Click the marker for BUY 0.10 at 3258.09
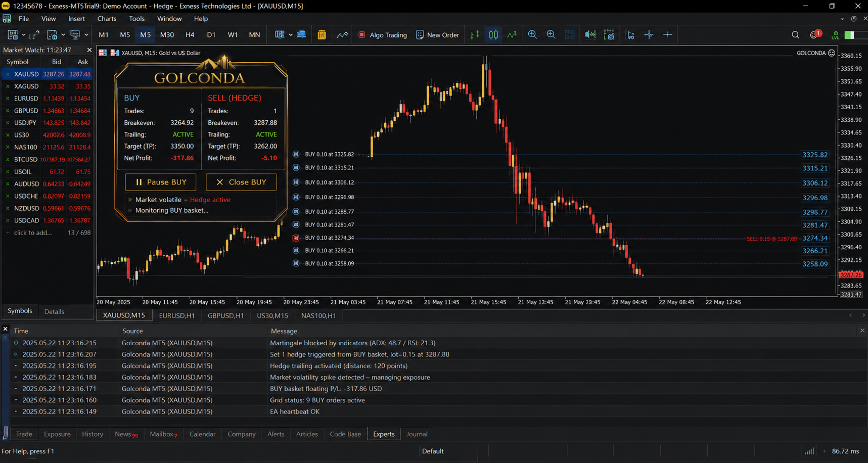Image resolution: width=868 pixels, height=463 pixels. click(x=296, y=263)
